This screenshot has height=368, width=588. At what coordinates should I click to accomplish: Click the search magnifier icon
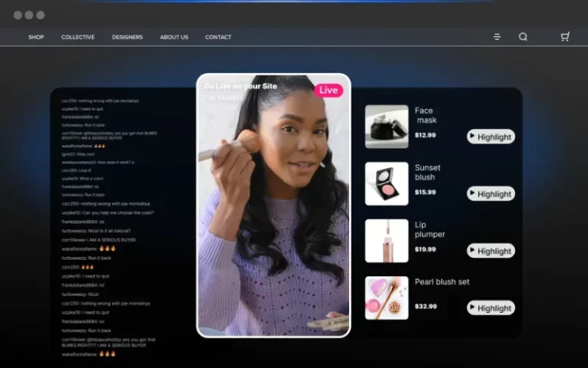click(523, 37)
